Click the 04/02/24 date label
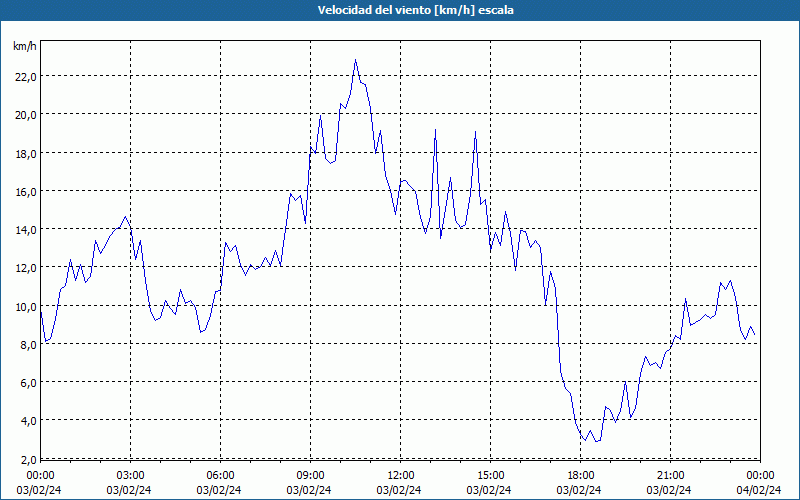800x500 pixels. (759, 490)
